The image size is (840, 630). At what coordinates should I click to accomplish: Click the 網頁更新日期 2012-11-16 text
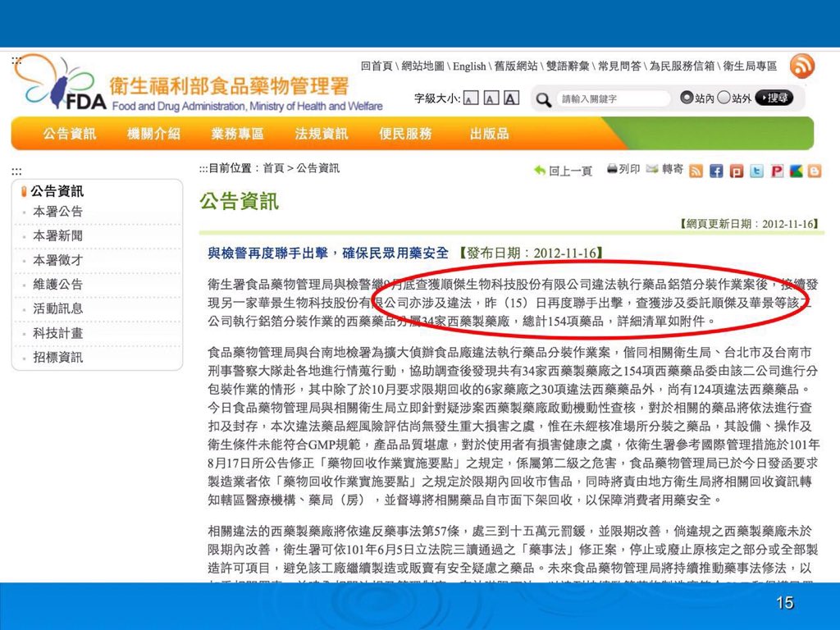(749, 224)
